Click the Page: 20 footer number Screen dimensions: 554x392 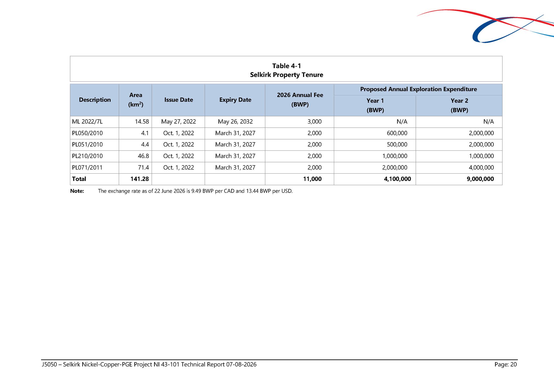[506, 365]
